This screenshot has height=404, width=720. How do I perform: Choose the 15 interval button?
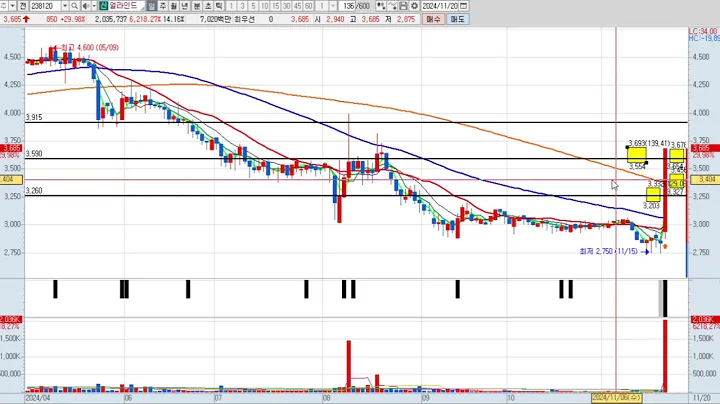pyautogui.click(x=276, y=6)
